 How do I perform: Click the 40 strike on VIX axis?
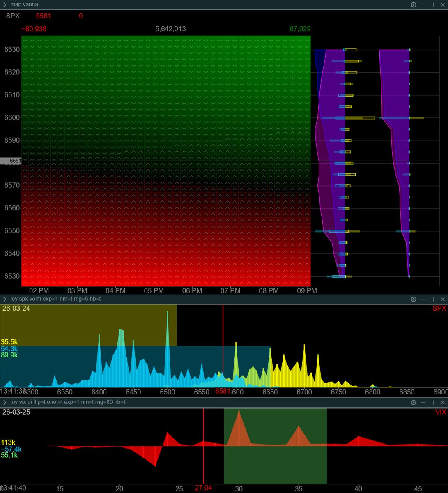[x=358, y=488]
